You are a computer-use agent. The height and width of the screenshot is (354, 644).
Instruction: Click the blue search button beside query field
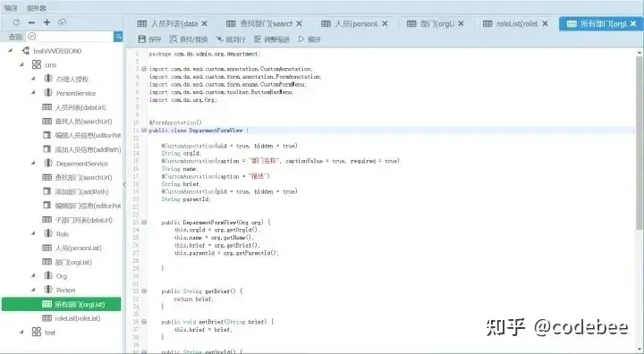[118, 37]
